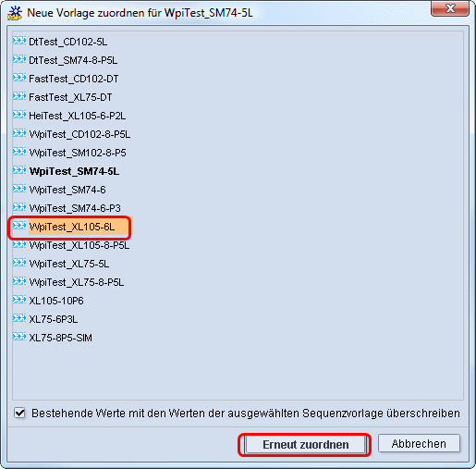Click the application icon in title bar
Viewport: 476px width, 469px height.
(x=15, y=13)
